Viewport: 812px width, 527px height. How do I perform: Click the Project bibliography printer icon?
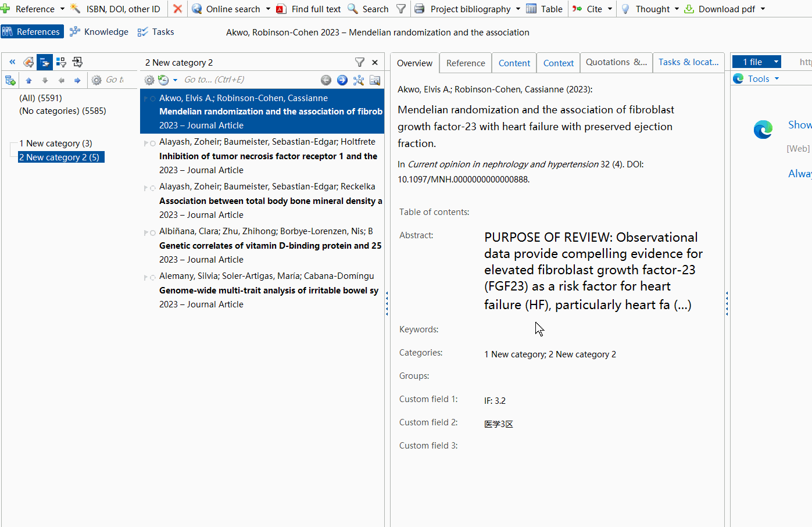[419, 9]
